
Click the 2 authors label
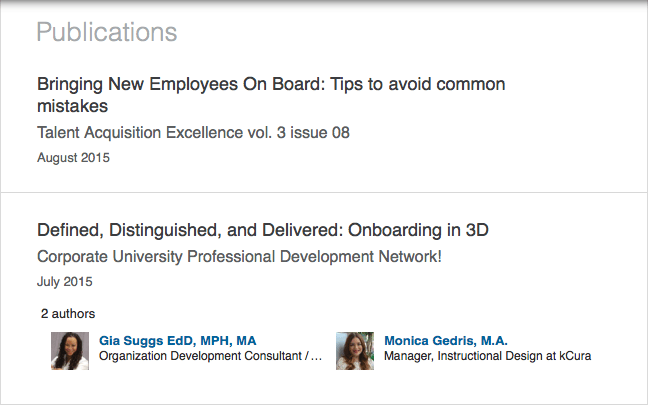click(68, 314)
